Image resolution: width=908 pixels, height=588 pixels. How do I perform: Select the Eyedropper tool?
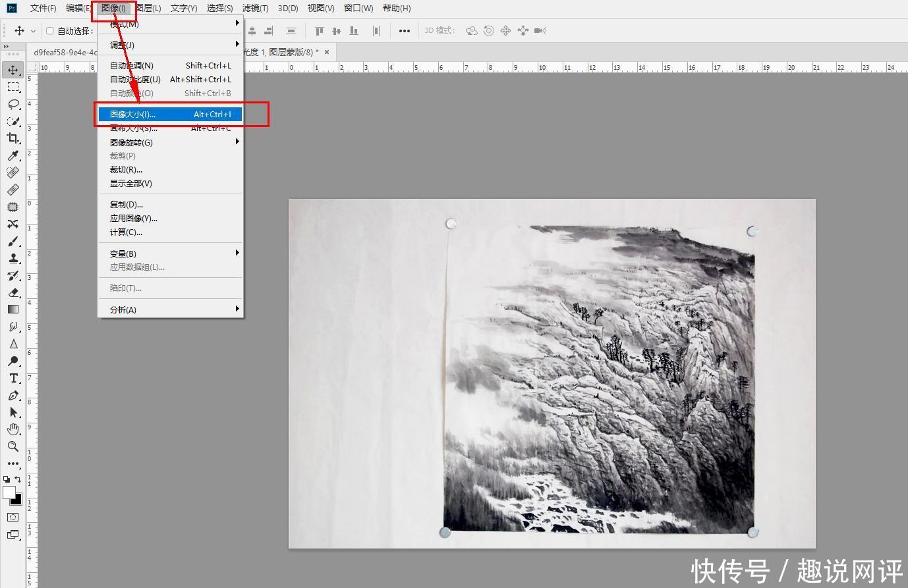click(x=13, y=155)
